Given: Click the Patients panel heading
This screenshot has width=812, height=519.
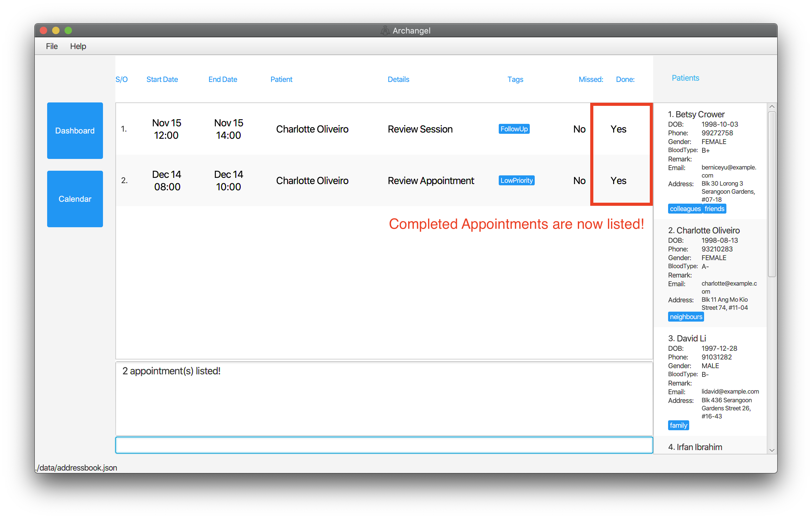Looking at the screenshot, I should pos(685,78).
